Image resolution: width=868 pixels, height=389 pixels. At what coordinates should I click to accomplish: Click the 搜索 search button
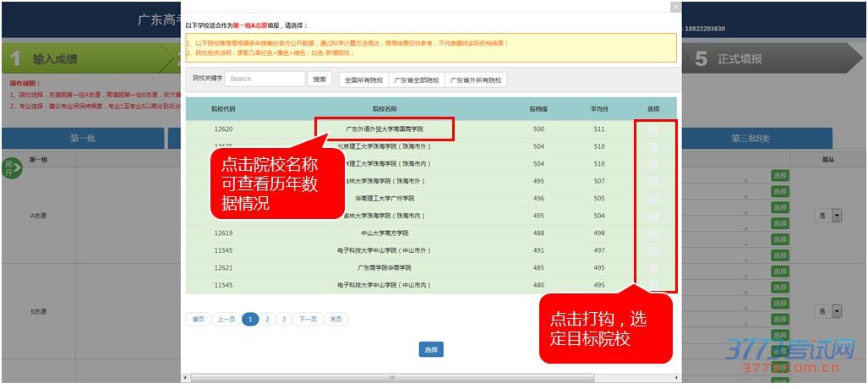tap(319, 79)
